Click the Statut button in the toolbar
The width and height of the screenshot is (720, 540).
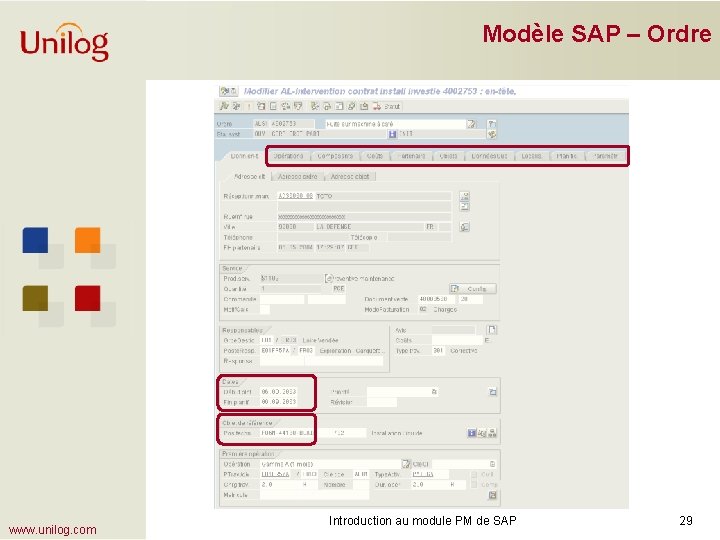(x=386, y=106)
